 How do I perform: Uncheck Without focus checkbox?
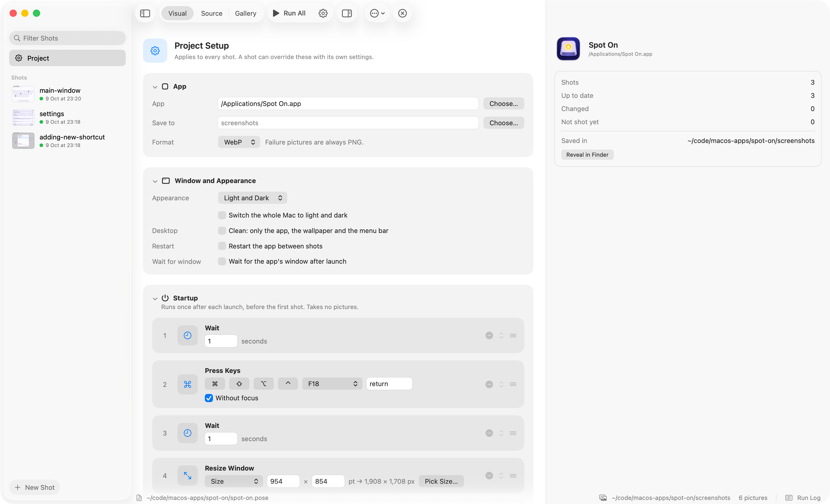pyautogui.click(x=209, y=398)
